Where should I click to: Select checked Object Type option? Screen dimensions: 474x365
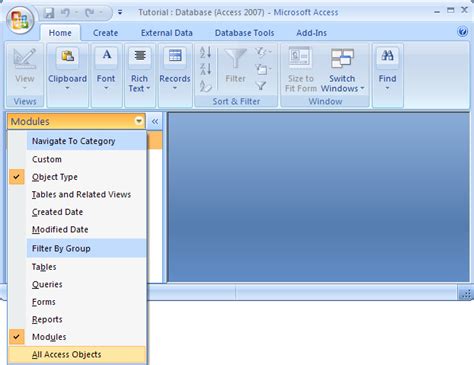(77, 177)
